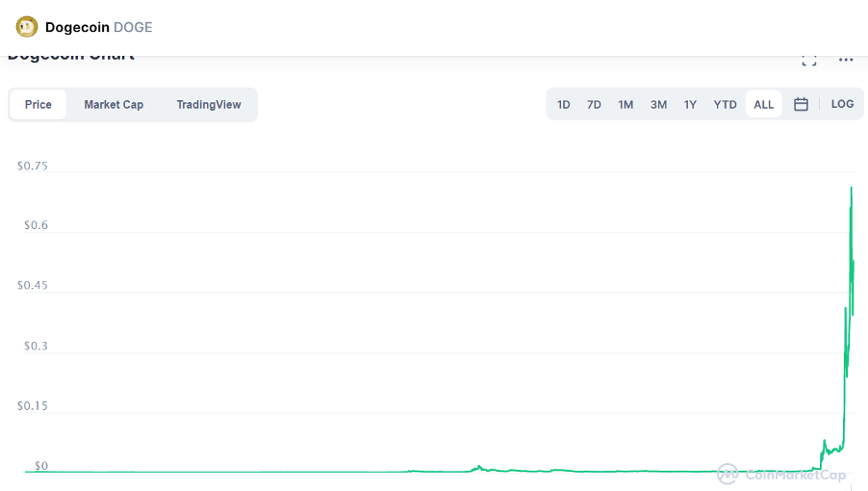Click the $0.3 axis label

tap(36, 346)
